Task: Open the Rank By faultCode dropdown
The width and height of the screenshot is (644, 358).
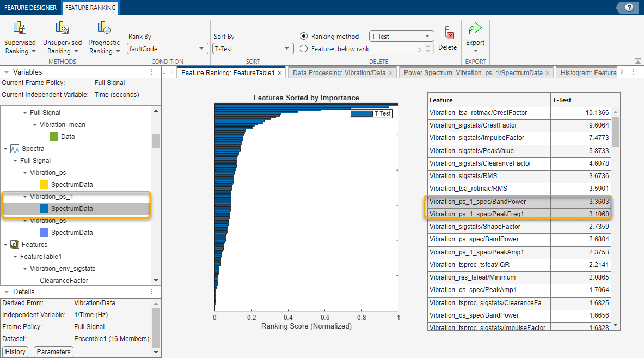Action: pyautogui.click(x=168, y=48)
